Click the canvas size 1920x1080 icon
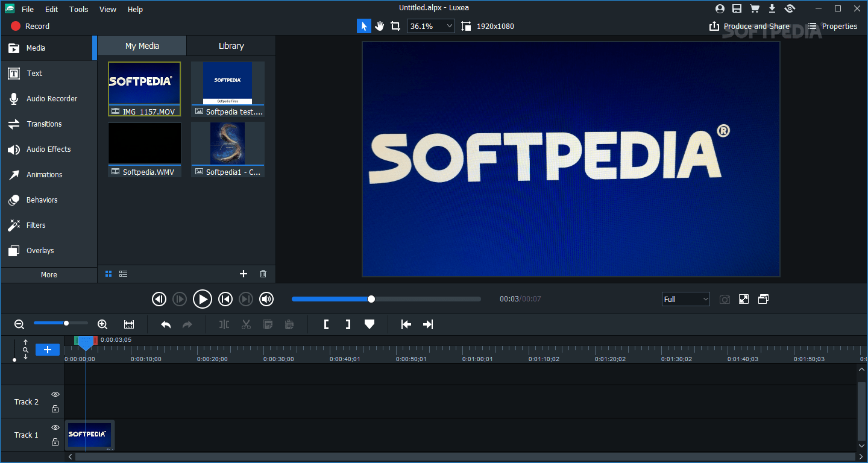 [x=466, y=26]
